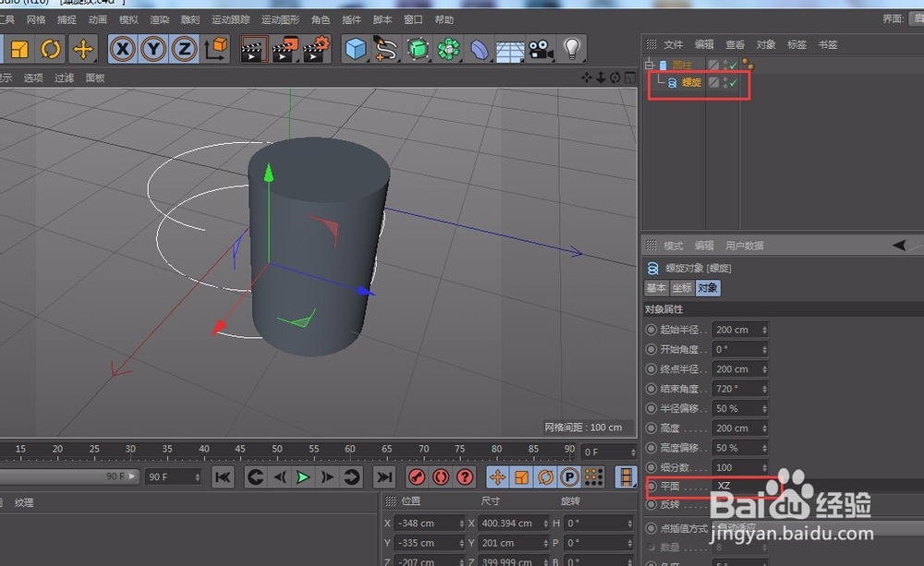The height and width of the screenshot is (566, 924).
Task: Click the Deformer (bend) tool icon
Action: pos(479,49)
